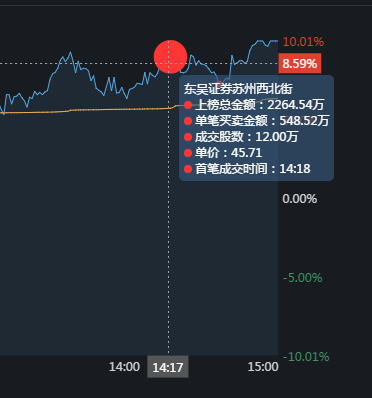Click the red bullet beside 单笔买卖金额

click(x=188, y=121)
